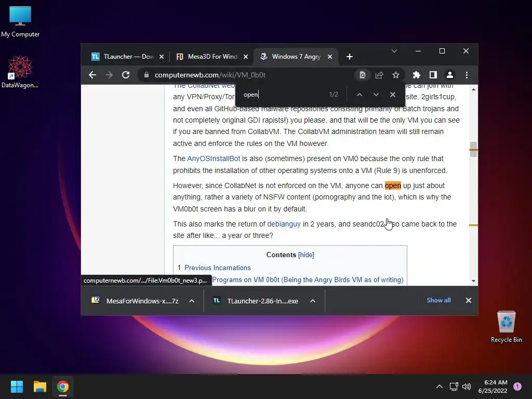Open Chrome three-dot menu
532x399 pixels.
[467, 75]
